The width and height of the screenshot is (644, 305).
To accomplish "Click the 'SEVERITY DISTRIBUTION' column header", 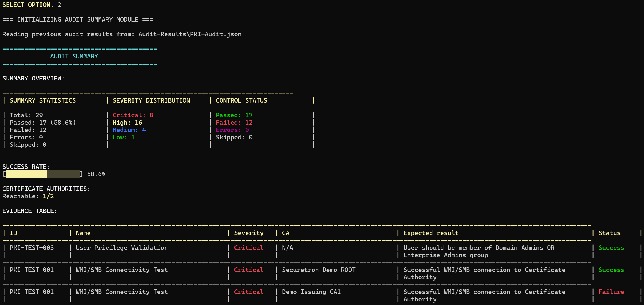I will [151, 100].
